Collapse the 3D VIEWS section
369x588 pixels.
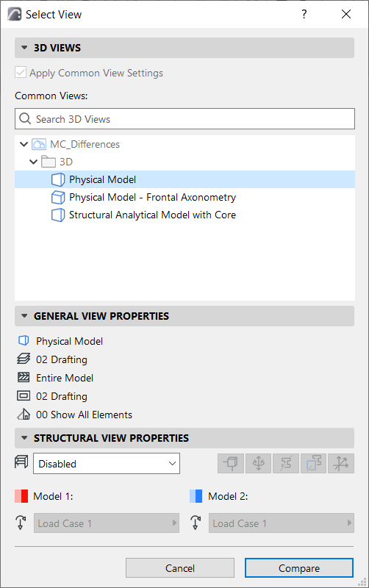point(24,48)
